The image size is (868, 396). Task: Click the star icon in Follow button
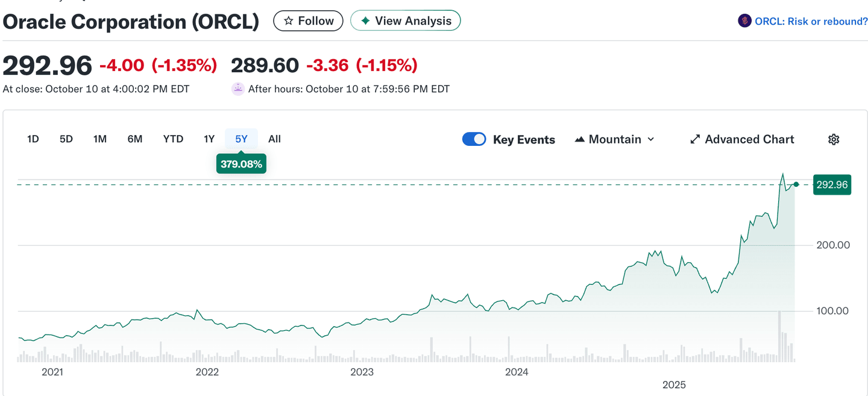(288, 21)
